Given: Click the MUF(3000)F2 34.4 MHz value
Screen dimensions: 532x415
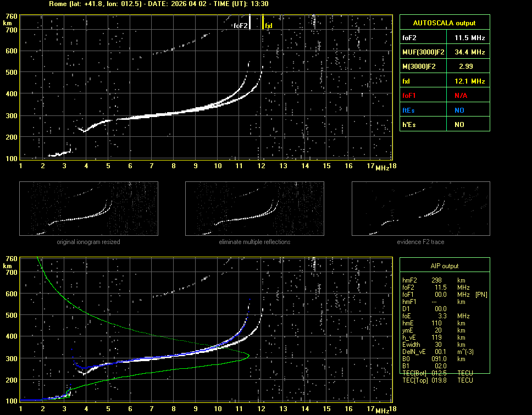Looking at the screenshot, I should (469, 52).
